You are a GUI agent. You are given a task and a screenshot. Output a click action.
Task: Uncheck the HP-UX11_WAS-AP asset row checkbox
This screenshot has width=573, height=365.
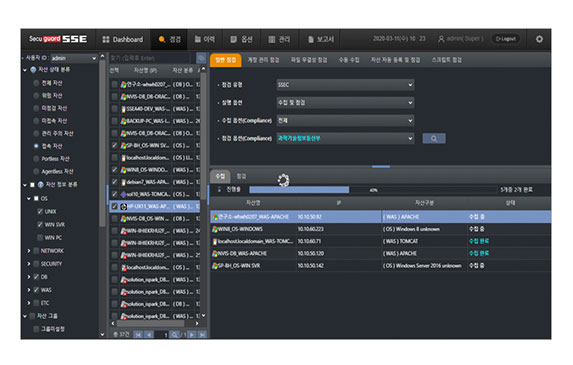pyautogui.click(x=114, y=206)
